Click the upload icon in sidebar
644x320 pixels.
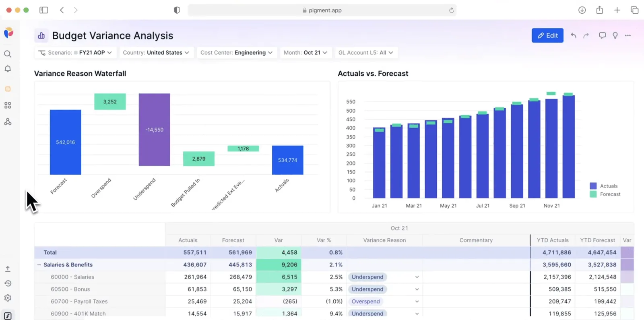point(8,269)
